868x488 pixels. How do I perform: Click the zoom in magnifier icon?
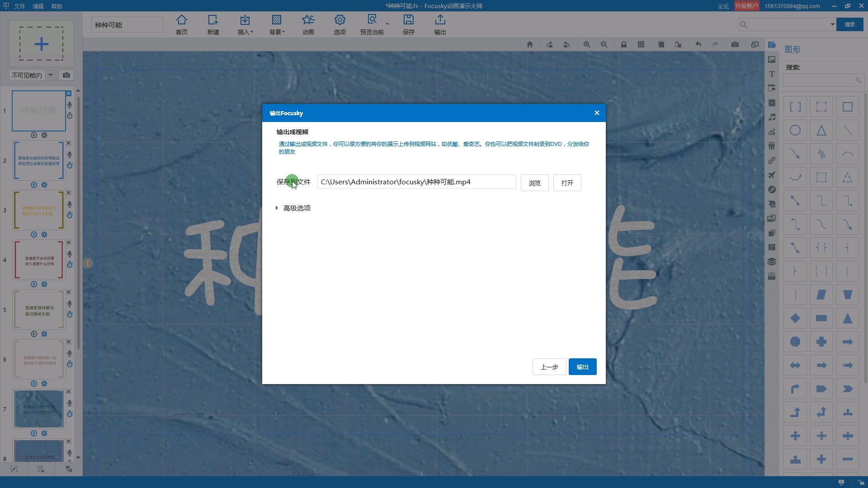pos(587,44)
